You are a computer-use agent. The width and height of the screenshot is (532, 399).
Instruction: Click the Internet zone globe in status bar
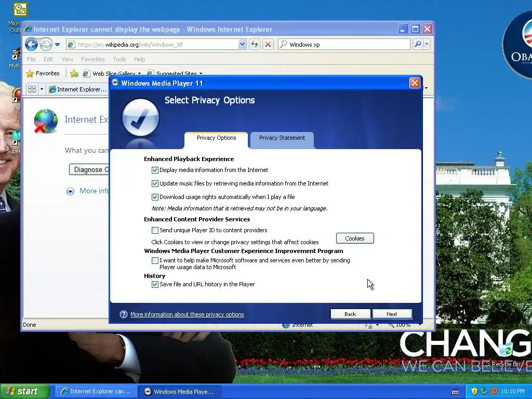coord(286,325)
